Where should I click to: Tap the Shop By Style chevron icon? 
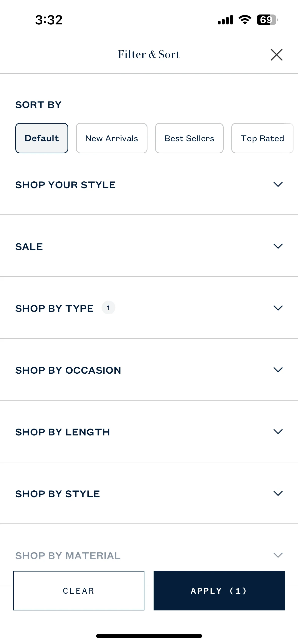[x=278, y=493]
